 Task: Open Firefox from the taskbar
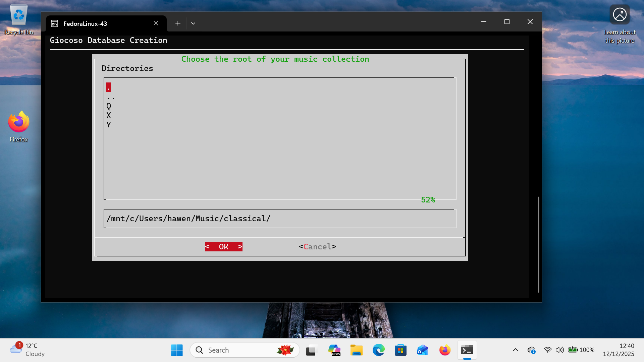[x=444, y=350]
